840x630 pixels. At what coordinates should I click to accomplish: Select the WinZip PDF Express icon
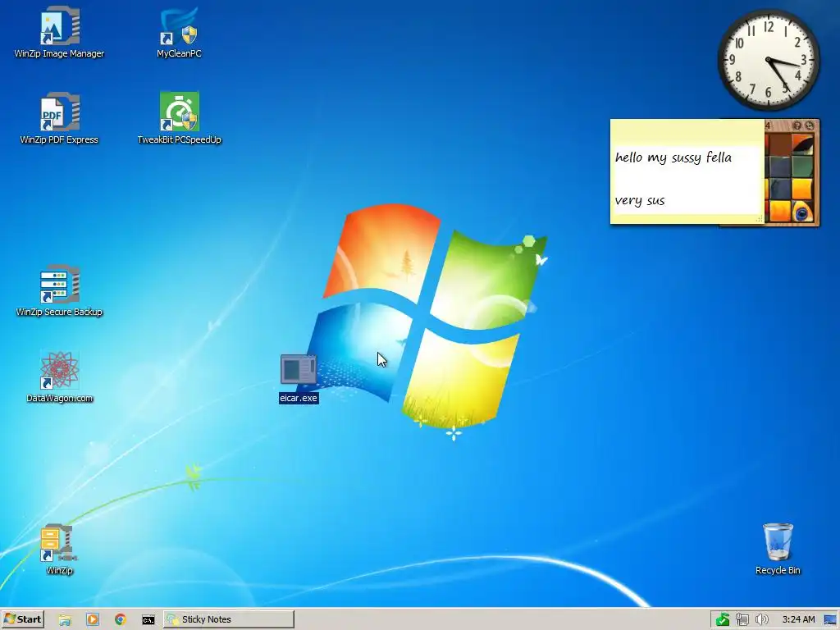click(59, 118)
